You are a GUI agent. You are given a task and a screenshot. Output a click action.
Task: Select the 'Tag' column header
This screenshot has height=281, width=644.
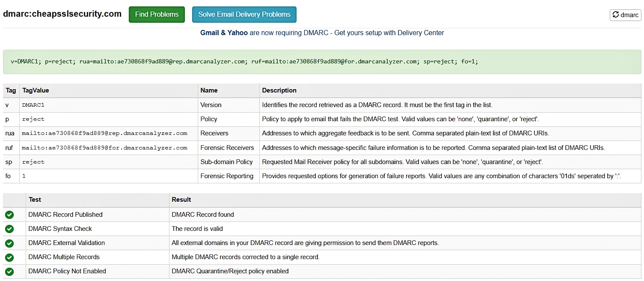tap(11, 90)
